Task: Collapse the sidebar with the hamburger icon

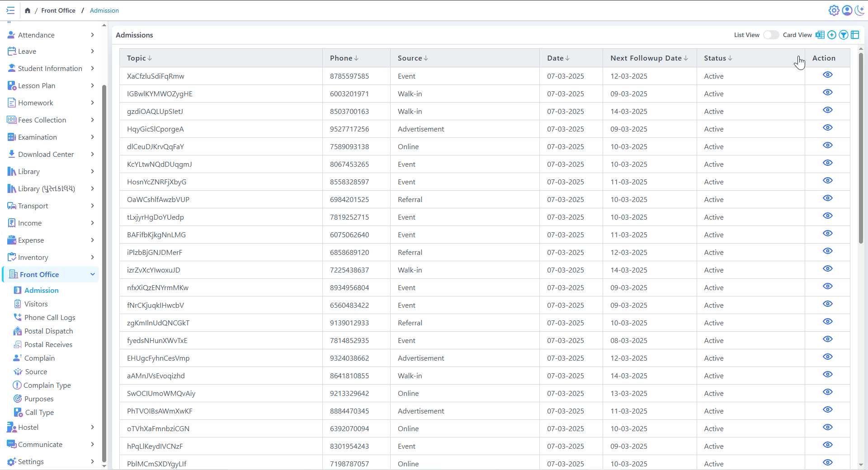Action: click(x=10, y=10)
